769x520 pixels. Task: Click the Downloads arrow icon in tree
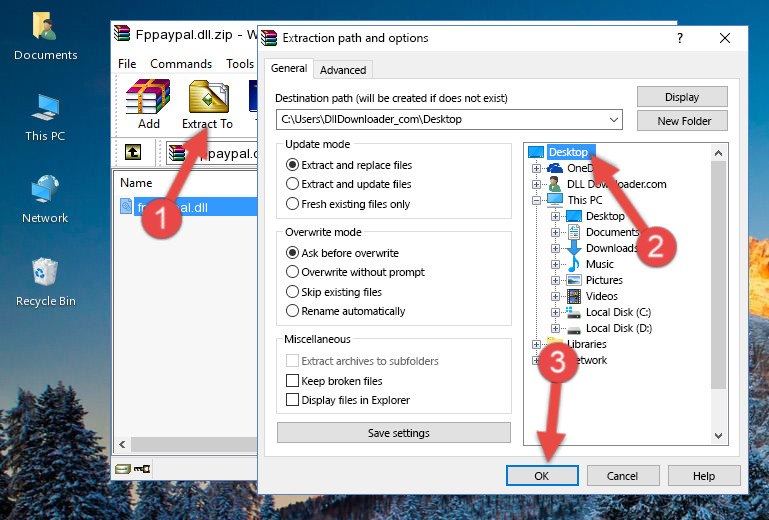click(573, 248)
